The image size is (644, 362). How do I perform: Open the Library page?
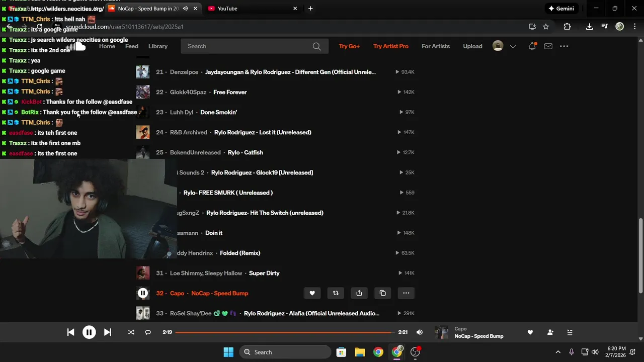[x=158, y=46]
